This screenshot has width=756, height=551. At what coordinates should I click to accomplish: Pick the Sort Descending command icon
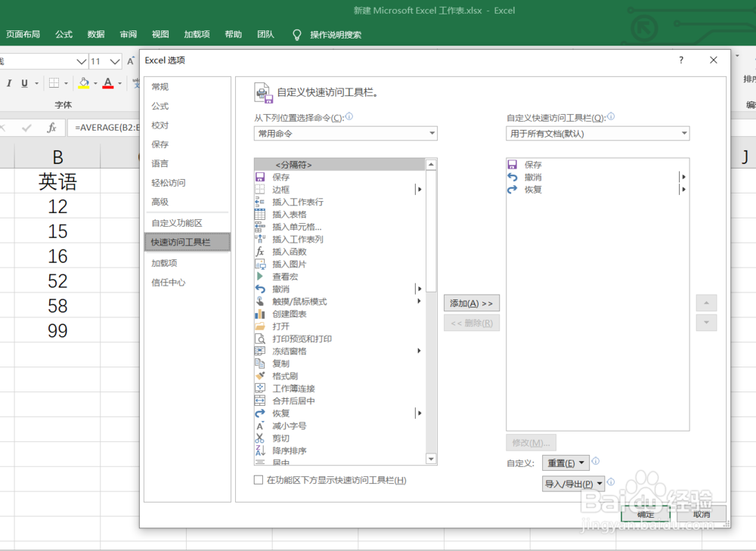[260, 450]
